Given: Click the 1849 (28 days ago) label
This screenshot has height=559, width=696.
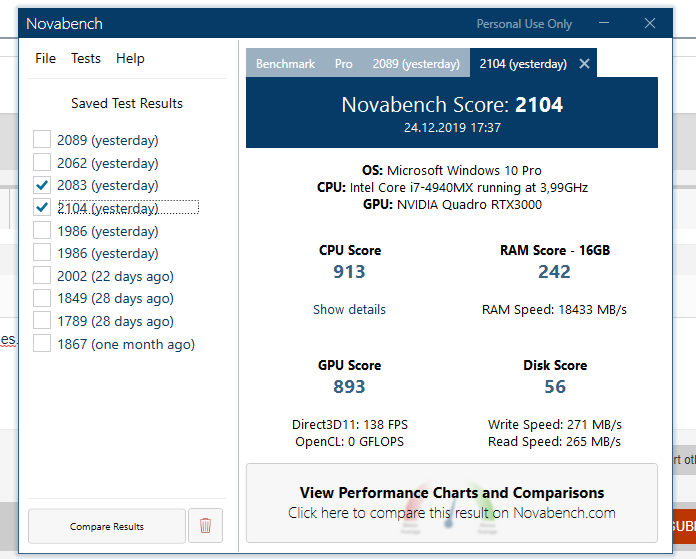Looking at the screenshot, I should tap(115, 298).
